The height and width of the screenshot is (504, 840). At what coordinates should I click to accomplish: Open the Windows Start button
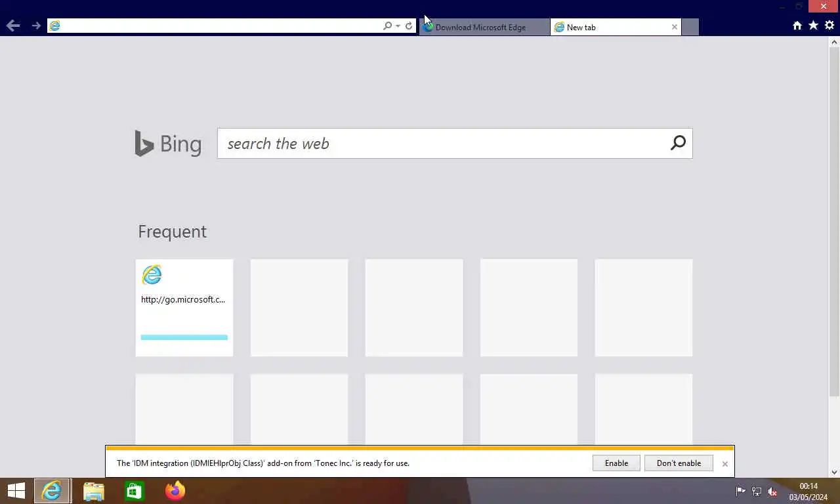tap(16, 491)
